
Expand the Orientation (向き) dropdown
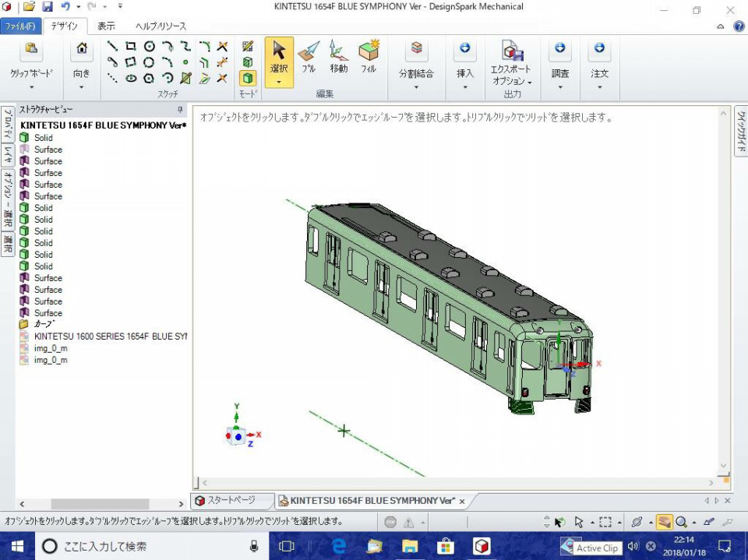(82, 87)
